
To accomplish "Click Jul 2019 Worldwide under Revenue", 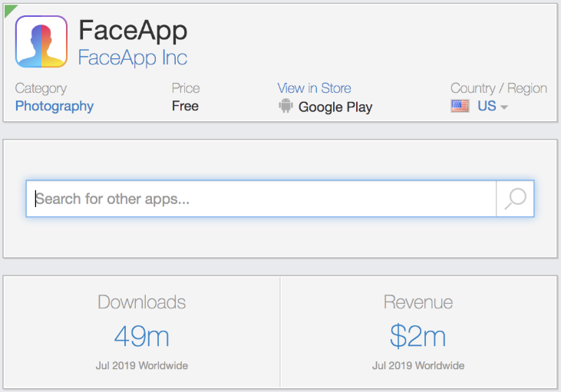I will [418, 365].
